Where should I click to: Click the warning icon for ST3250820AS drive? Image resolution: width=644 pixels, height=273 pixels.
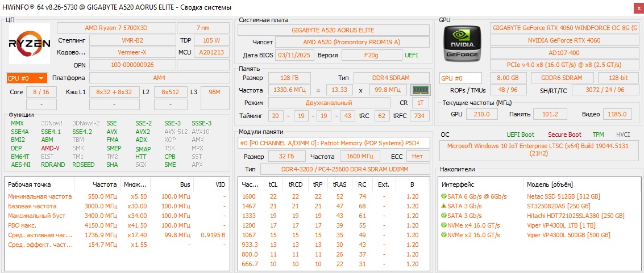(443, 206)
